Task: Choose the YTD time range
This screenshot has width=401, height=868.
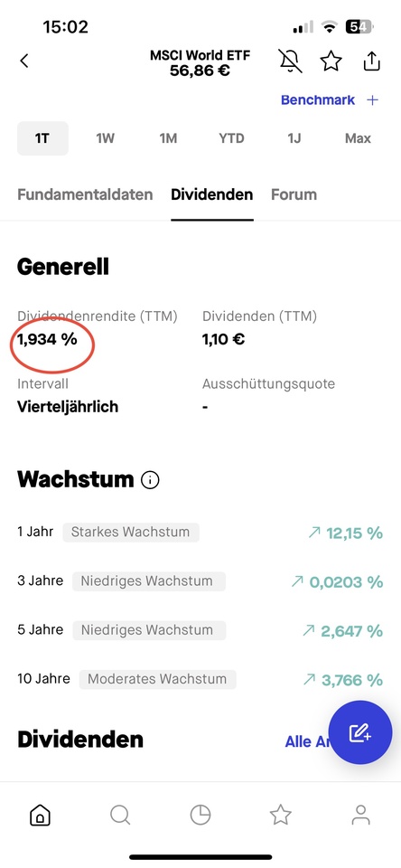Action: pyautogui.click(x=231, y=138)
